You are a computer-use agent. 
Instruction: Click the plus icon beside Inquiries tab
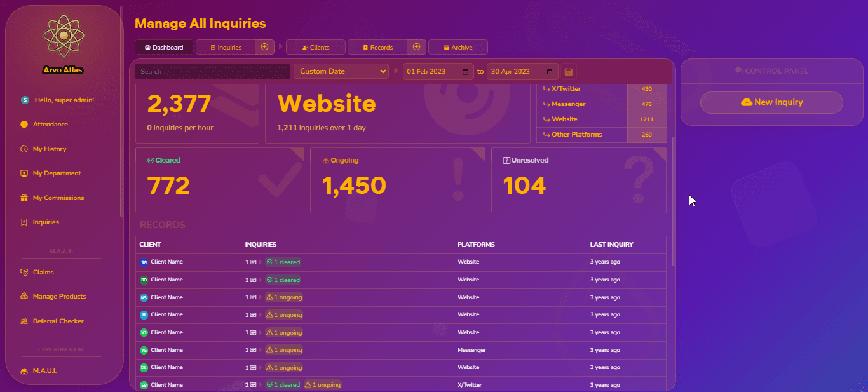tap(265, 47)
